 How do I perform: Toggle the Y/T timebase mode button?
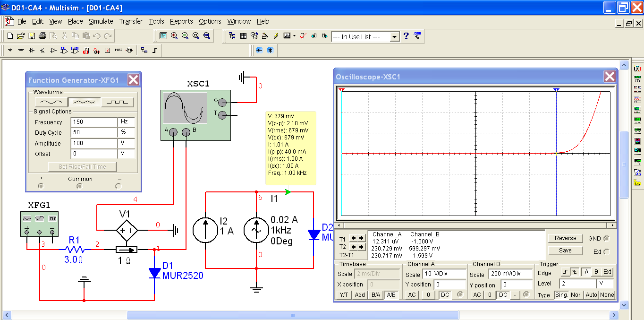[343, 295]
